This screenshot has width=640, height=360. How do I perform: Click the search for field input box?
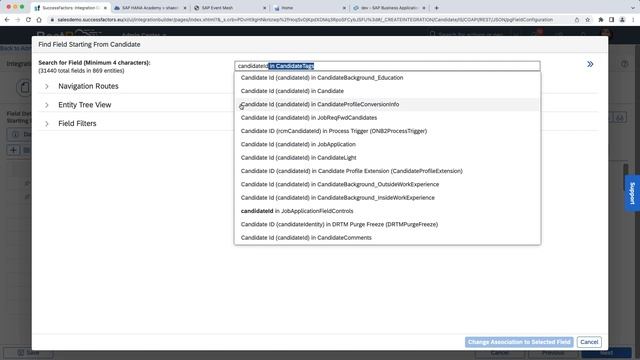pos(387,66)
